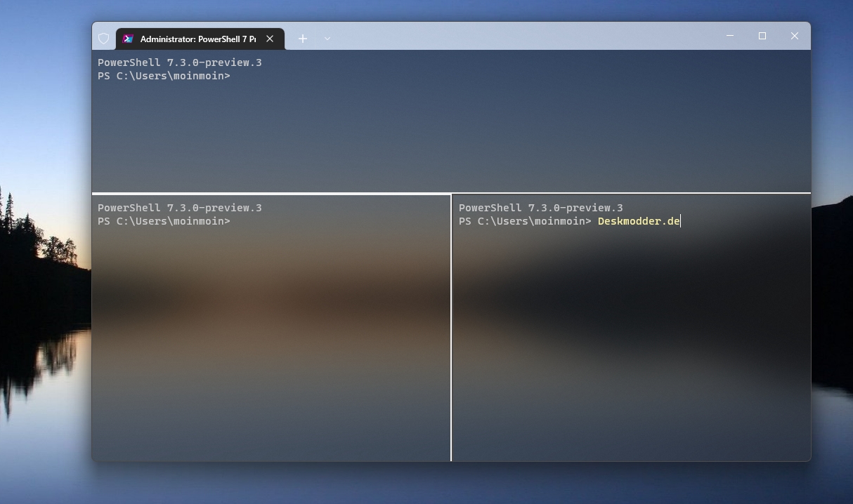The image size is (853, 504).
Task: Click the Deskmodder.de command text
Action: click(x=639, y=221)
